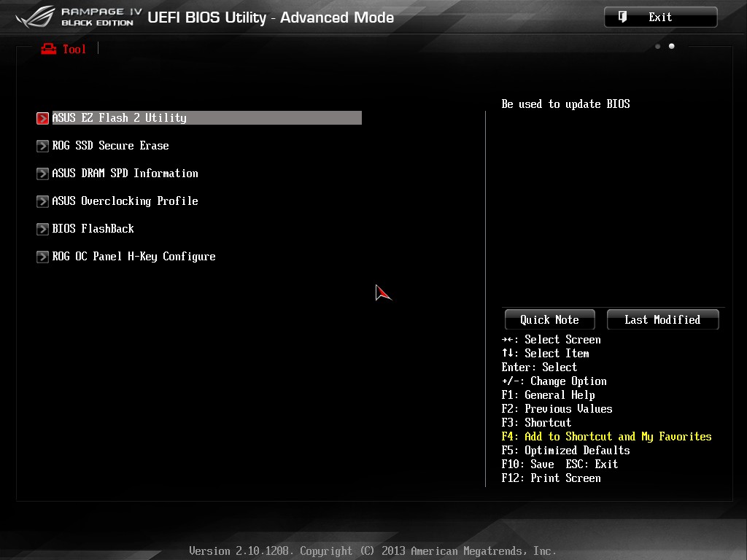
Task: Click the arrow icon next to ROG SSD Secure Erase
Action: click(42, 146)
